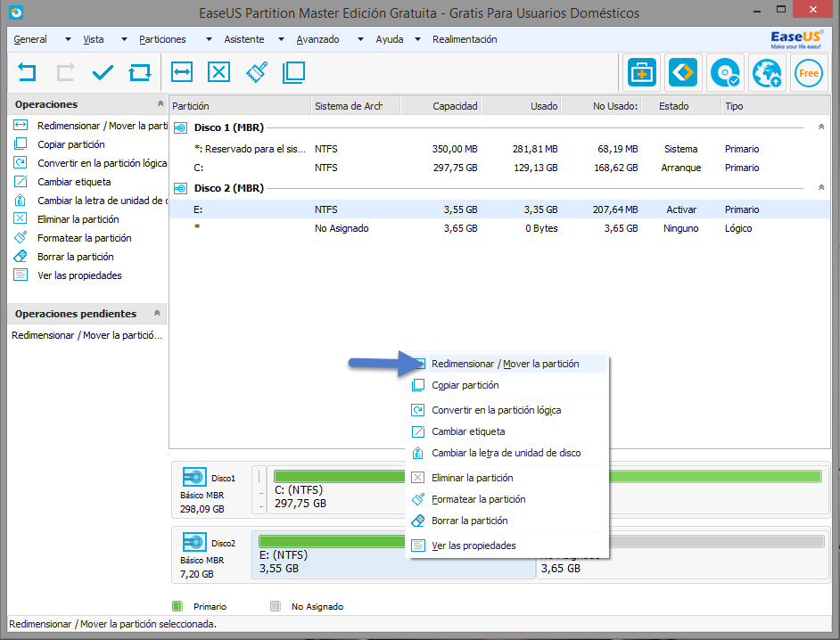Open the Realimentación menu
The image size is (840, 640).
point(465,39)
